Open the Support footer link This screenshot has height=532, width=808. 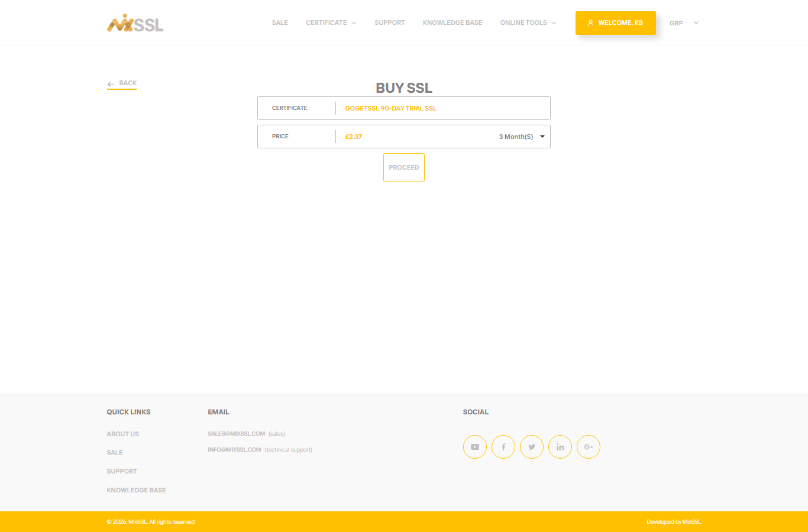click(x=122, y=471)
